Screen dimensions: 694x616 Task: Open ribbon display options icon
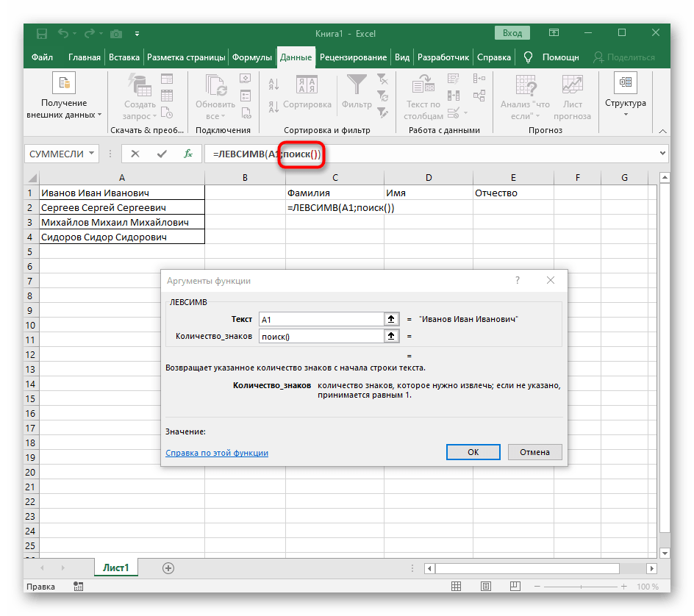554,33
